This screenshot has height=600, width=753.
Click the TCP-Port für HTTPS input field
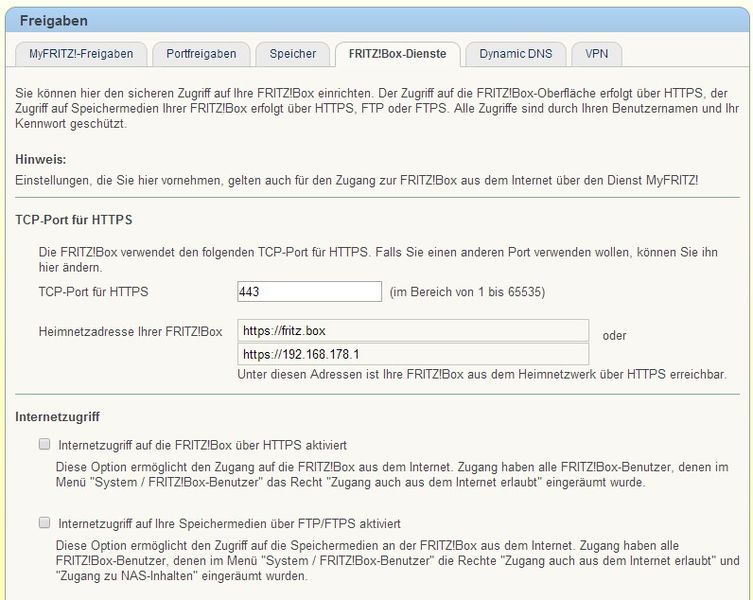[x=309, y=292]
